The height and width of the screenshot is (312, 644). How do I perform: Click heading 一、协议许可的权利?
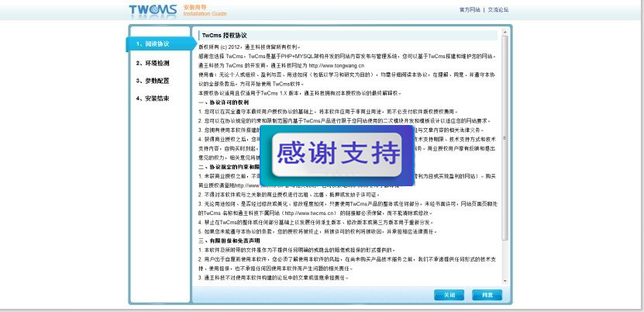[x=223, y=102]
